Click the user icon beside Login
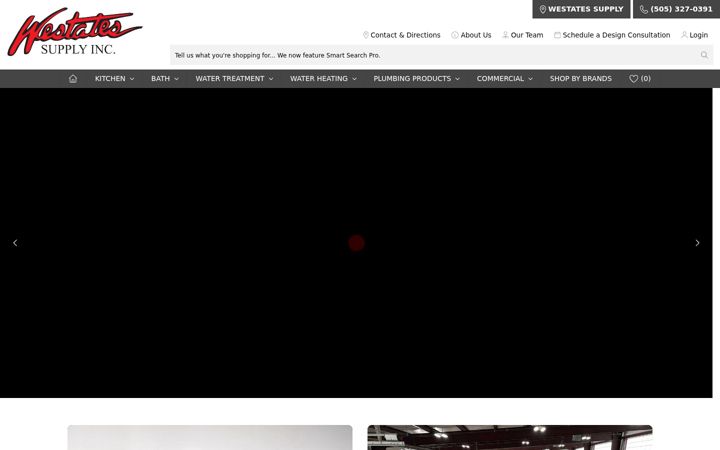Viewport: 720px width, 450px height. click(x=684, y=35)
